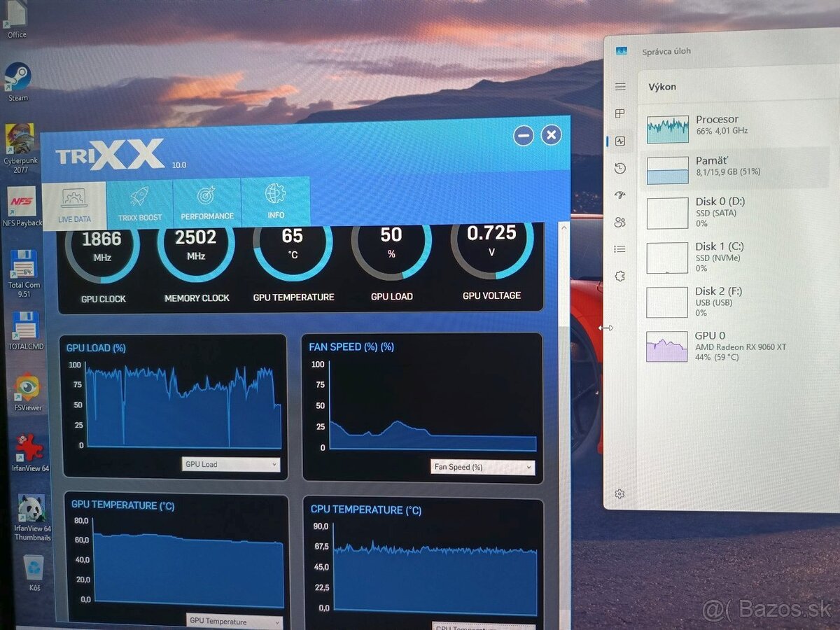
Task: Open IrfanView 64 desktop shortcut
Action: [x=29, y=449]
